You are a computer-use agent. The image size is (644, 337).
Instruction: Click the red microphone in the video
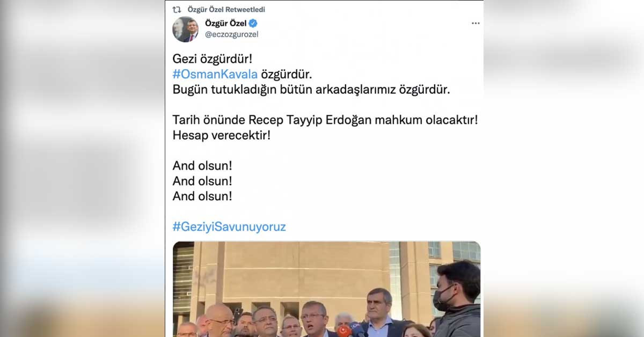click(344, 331)
